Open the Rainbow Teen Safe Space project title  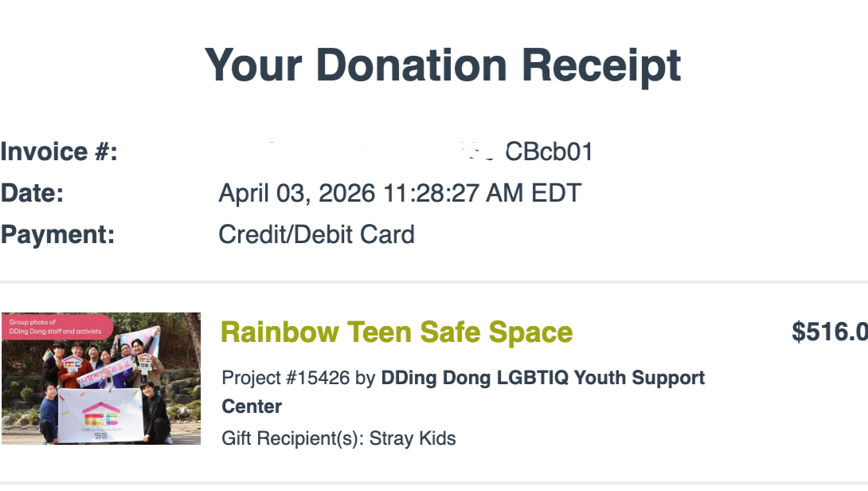[x=396, y=332]
